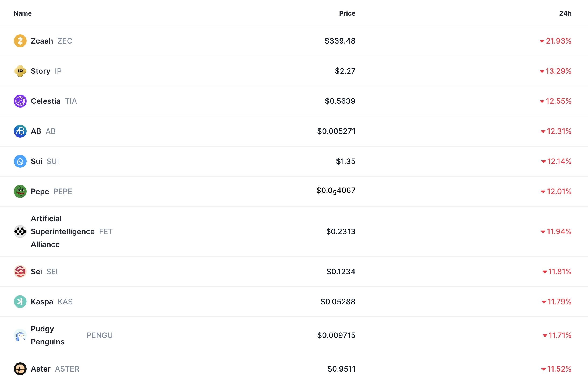Click the Aster coin icon
The image size is (588, 382).
pos(20,369)
